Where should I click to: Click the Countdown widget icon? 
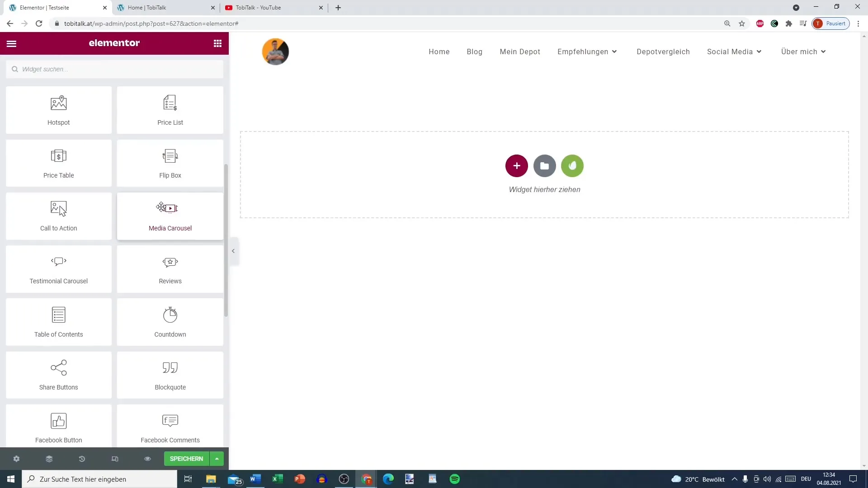point(170,314)
